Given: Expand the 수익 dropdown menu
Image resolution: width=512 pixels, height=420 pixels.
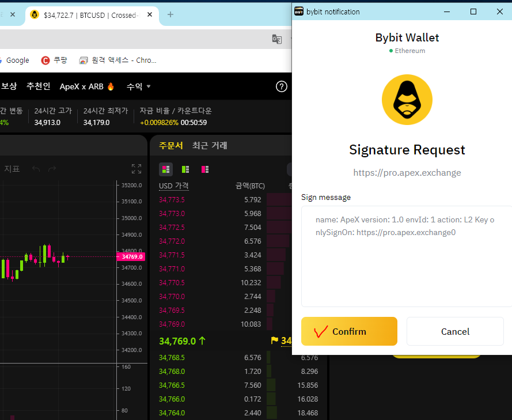Looking at the screenshot, I should (138, 86).
